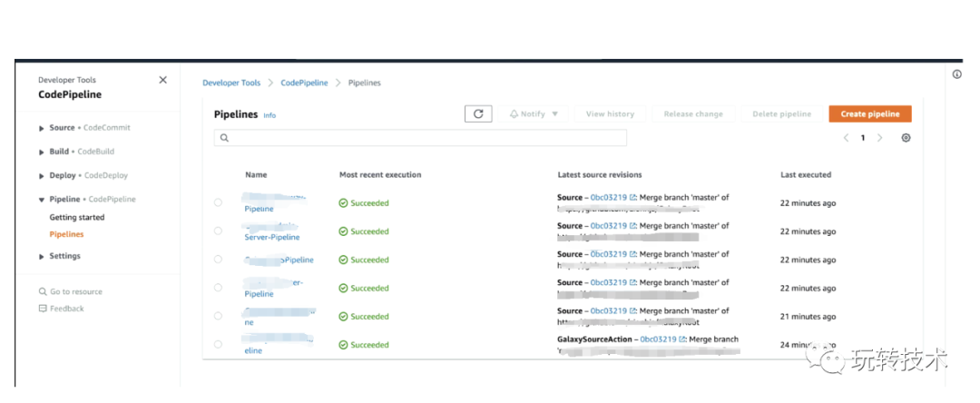Click the Create pipeline button

(x=870, y=113)
